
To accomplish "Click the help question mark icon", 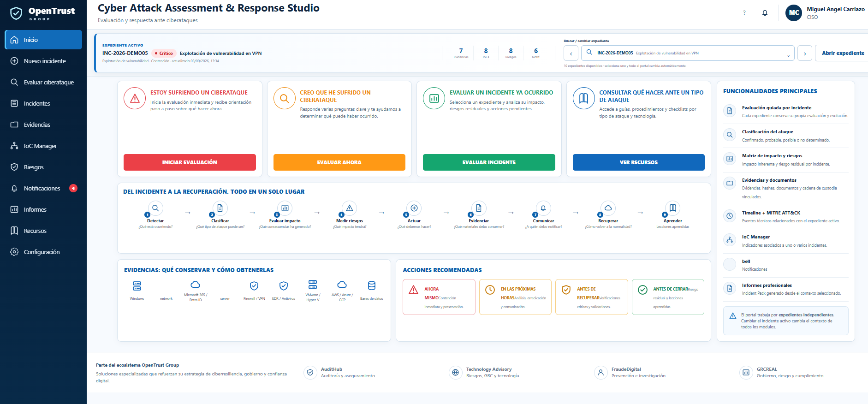I will click(x=744, y=13).
